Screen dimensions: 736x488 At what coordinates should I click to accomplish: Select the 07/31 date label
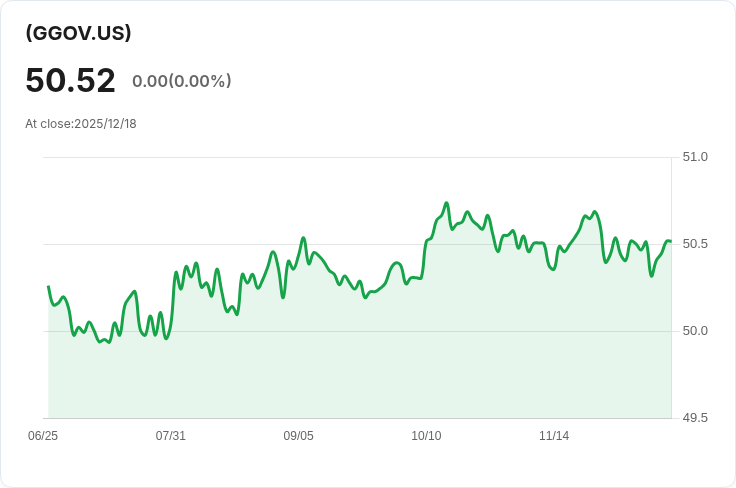(171, 436)
